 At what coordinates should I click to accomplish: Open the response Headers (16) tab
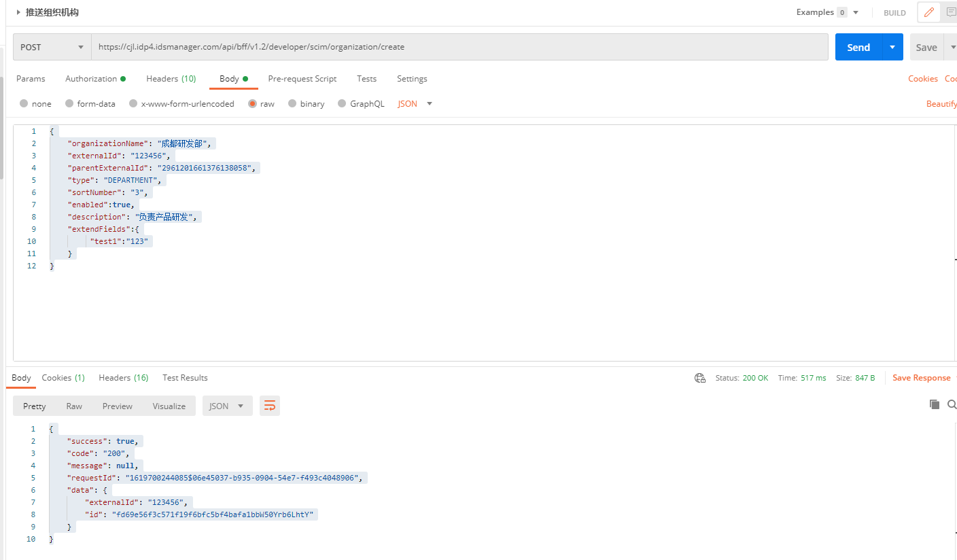(123, 378)
